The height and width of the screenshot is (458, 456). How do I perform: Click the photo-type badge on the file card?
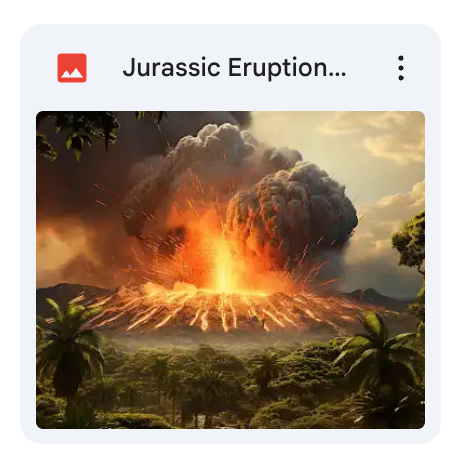click(x=72, y=68)
